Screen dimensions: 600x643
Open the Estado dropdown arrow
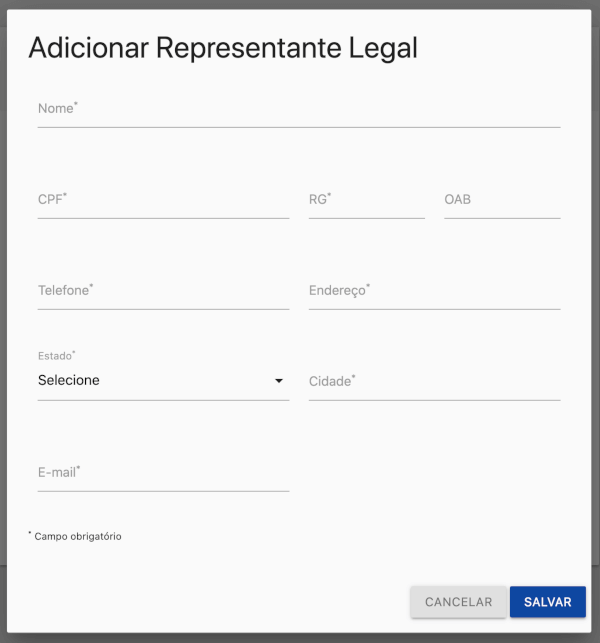pyautogui.click(x=279, y=381)
